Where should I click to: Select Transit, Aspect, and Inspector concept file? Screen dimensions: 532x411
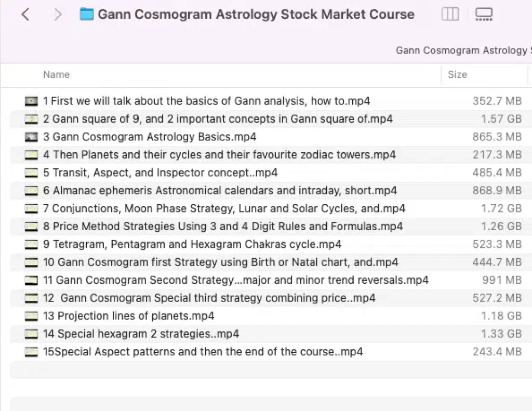(160, 173)
